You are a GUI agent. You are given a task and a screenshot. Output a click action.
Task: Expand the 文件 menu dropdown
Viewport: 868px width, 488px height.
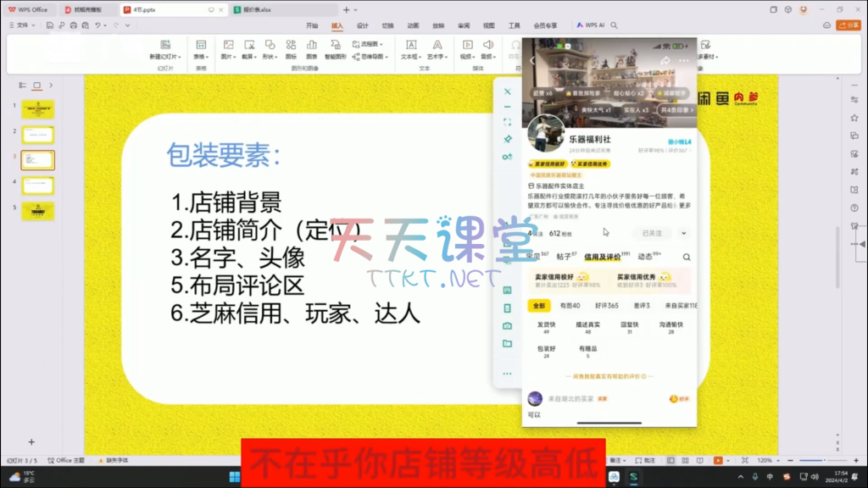(x=22, y=25)
